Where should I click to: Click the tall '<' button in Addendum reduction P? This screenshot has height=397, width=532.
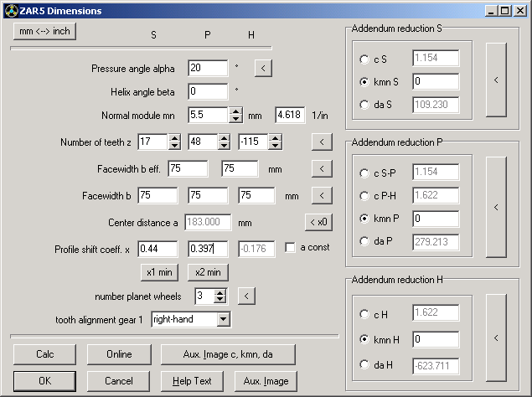click(x=496, y=207)
